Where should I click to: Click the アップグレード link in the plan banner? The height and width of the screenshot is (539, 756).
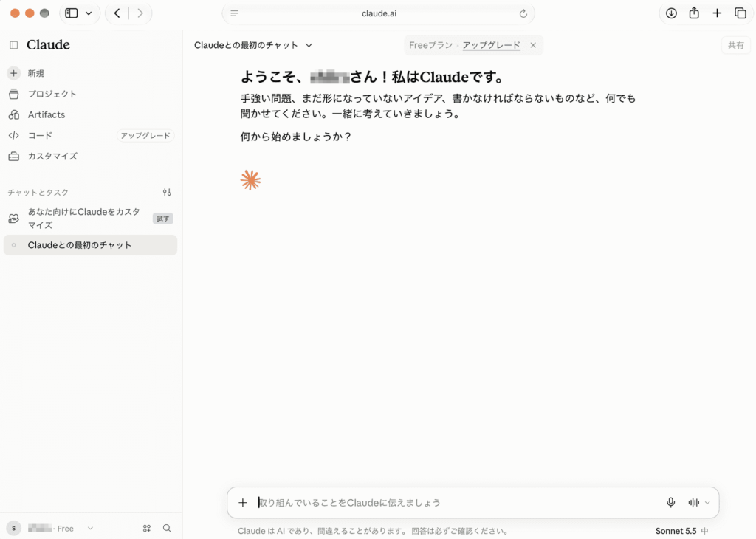pyautogui.click(x=491, y=45)
